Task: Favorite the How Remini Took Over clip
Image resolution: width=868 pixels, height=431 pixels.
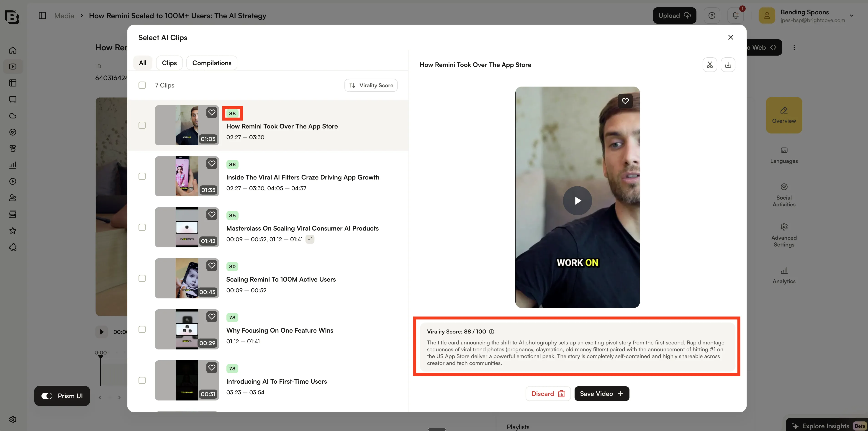Action: pyautogui.click(x=212, y=113)
